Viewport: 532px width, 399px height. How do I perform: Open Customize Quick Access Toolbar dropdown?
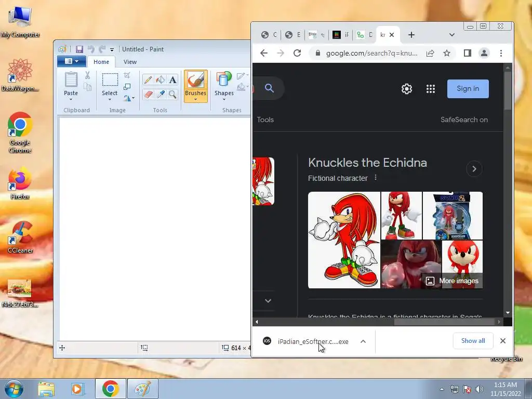tap(112, 49)
